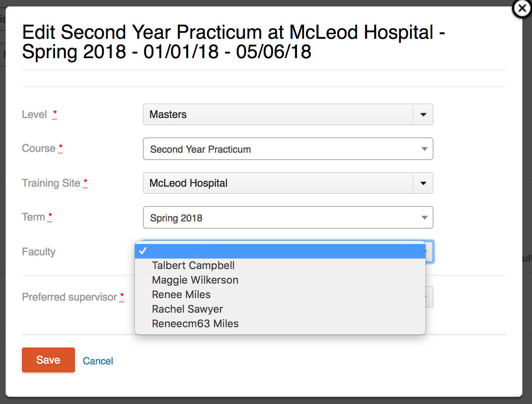Open Training Site dropdown arrow button
532x404 pixels.
coord(423,183)
